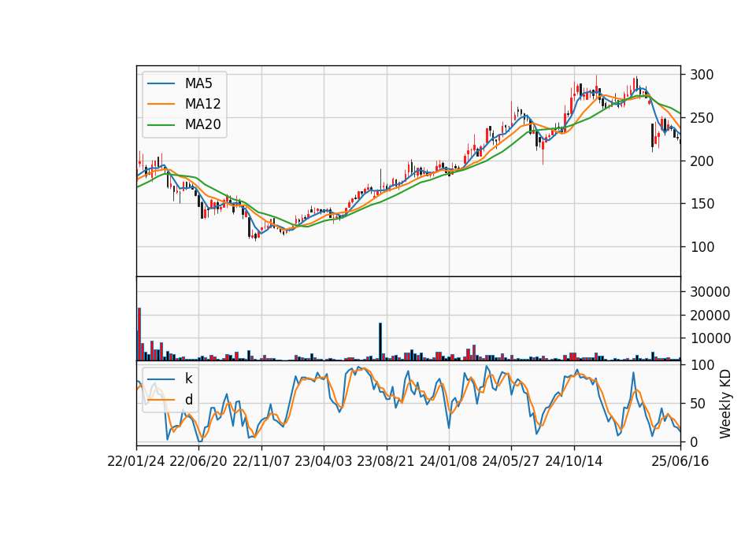Click the 23/04/03 date label
The image size is (756, 543).
click(x=324, y=462)
